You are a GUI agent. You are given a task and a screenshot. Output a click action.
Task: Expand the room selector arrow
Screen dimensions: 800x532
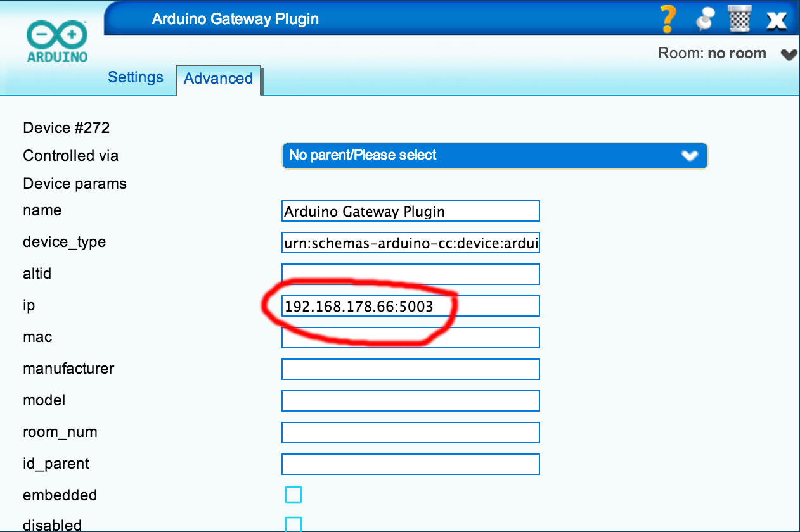(789, 54)
